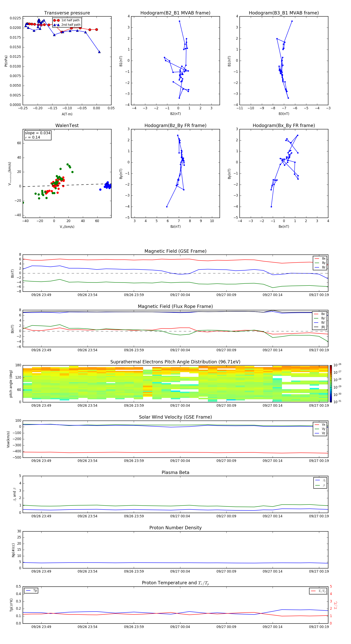
Task: Click the Proton Temperature and Te/Tp title
Action: 175,583
